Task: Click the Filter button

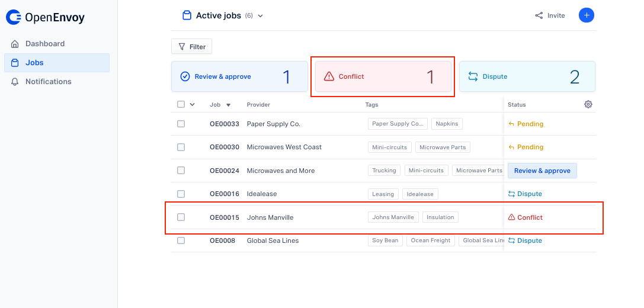Action: pyautogui.click(x=191, y=46)
